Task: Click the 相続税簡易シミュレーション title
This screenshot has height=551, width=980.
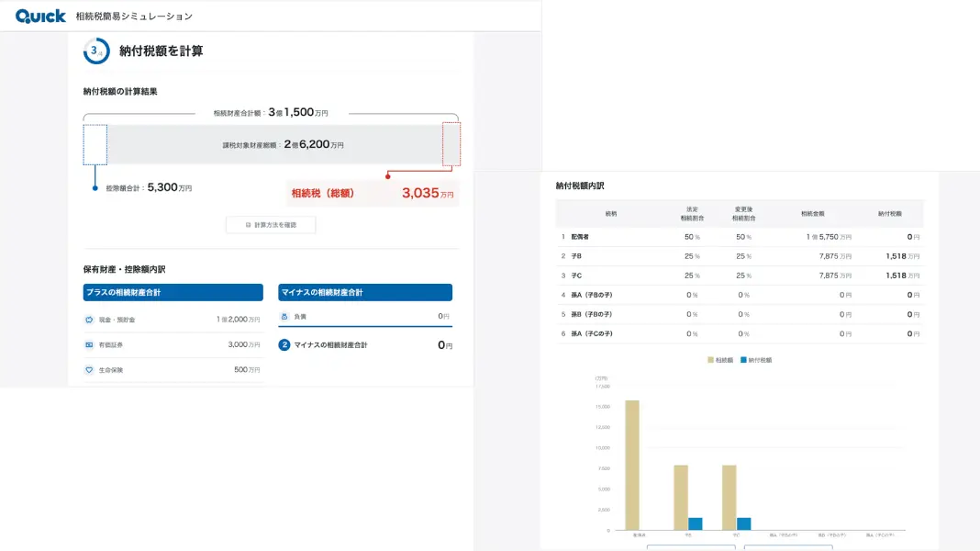Action: pos(134,17)
